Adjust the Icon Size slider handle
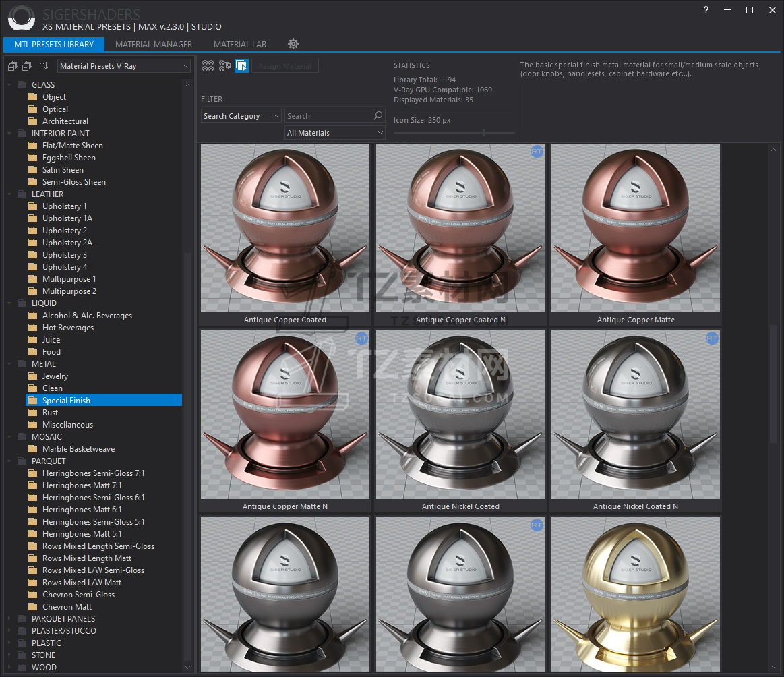784x677 pixels. [483, 132]
